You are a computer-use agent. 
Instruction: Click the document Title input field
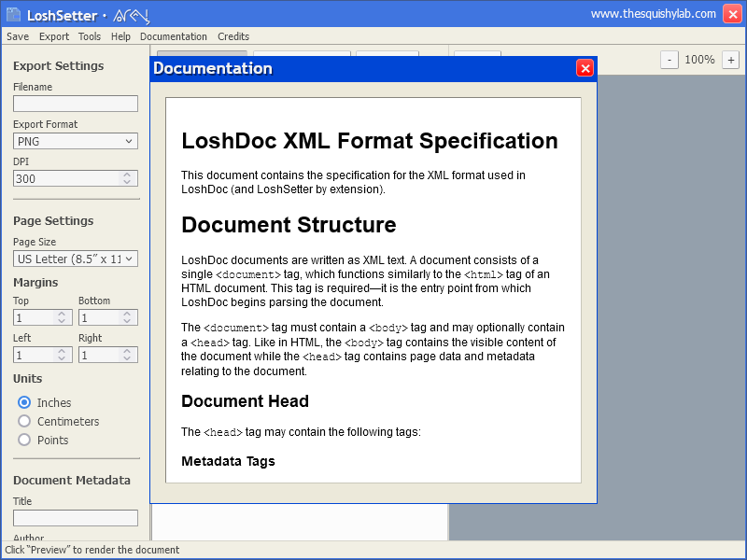[76, 518]
